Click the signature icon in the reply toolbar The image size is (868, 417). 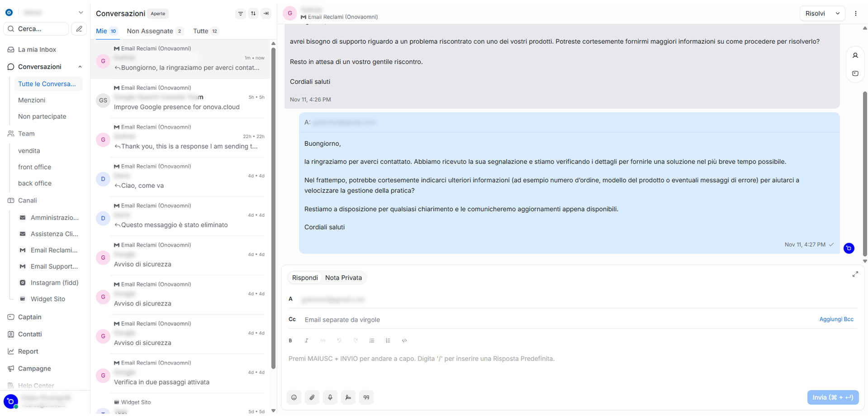point(348,398)
